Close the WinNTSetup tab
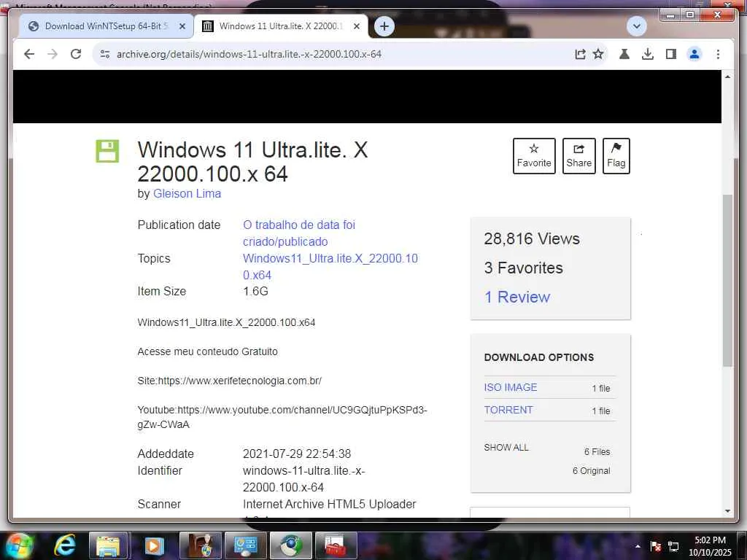Image resolution: width=747 pixels, height=560 pixels. (x=182, y=26)
